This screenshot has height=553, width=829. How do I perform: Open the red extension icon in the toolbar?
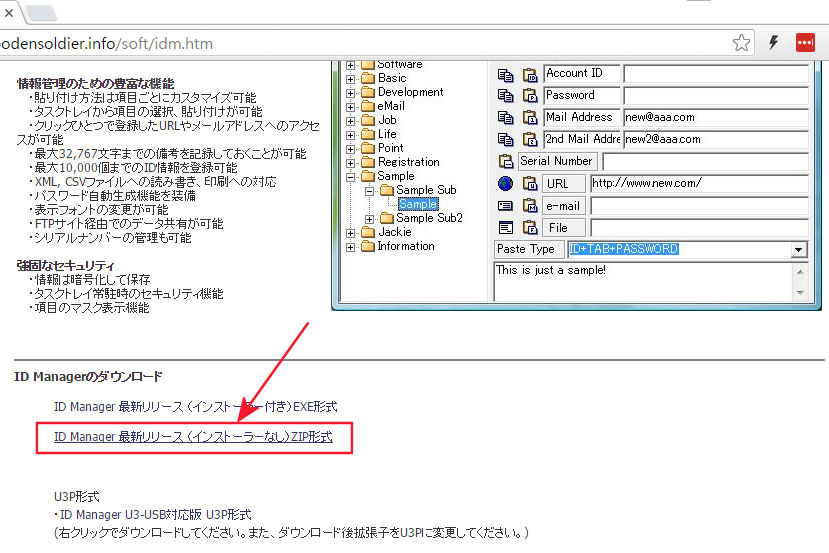coord(805,42)
